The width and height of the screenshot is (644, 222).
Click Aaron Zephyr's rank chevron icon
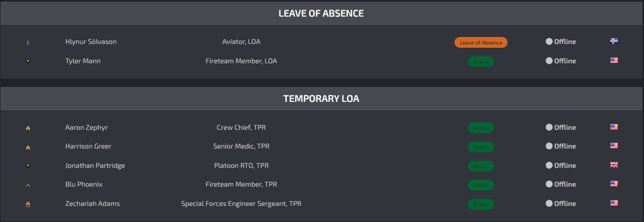click(x=28, y=128)
